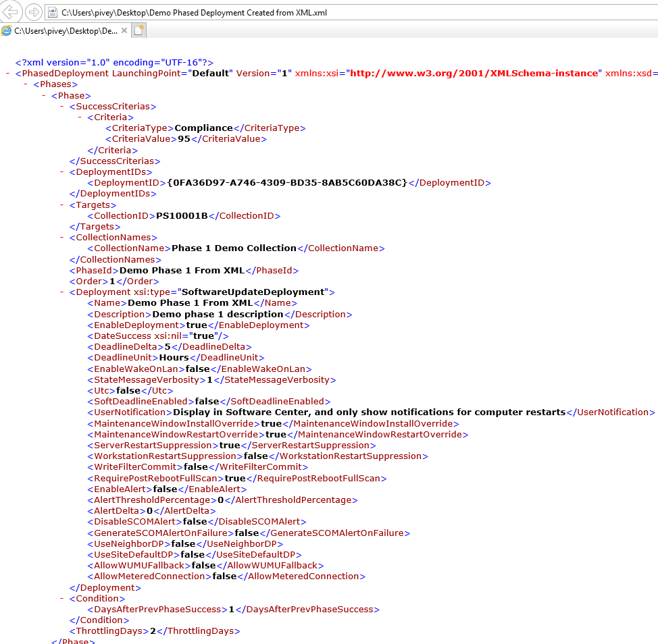This screenshot has width=658, height=644.
Task: Click the SoftDeadlineEnabled false value
Action: [x=207, y=402]
